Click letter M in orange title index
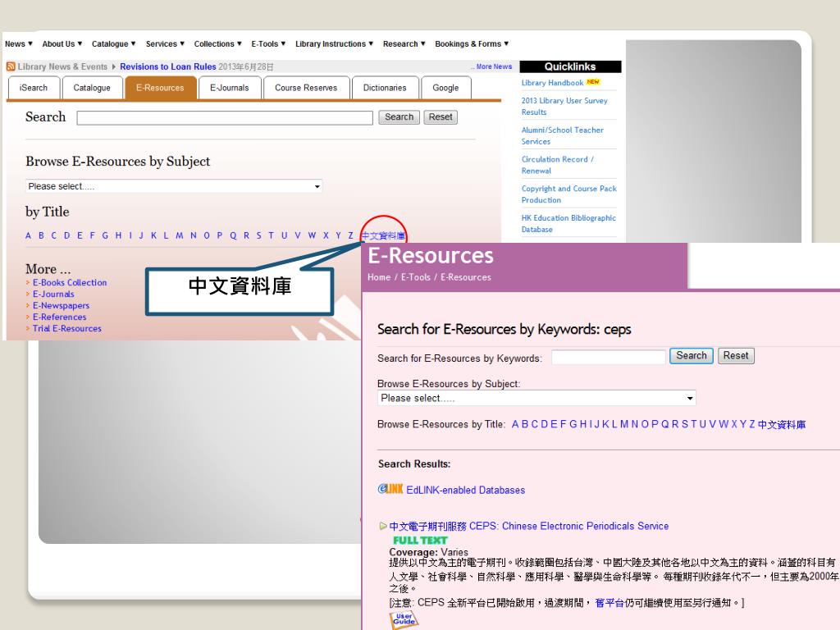This screenshot has height=630, width=840. coord(180,235)
